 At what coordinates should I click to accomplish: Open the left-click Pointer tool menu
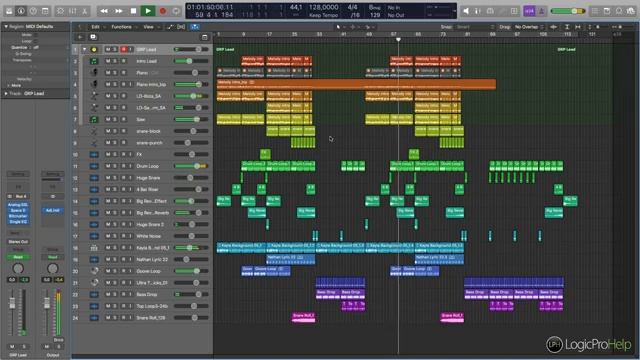(340, 27)
